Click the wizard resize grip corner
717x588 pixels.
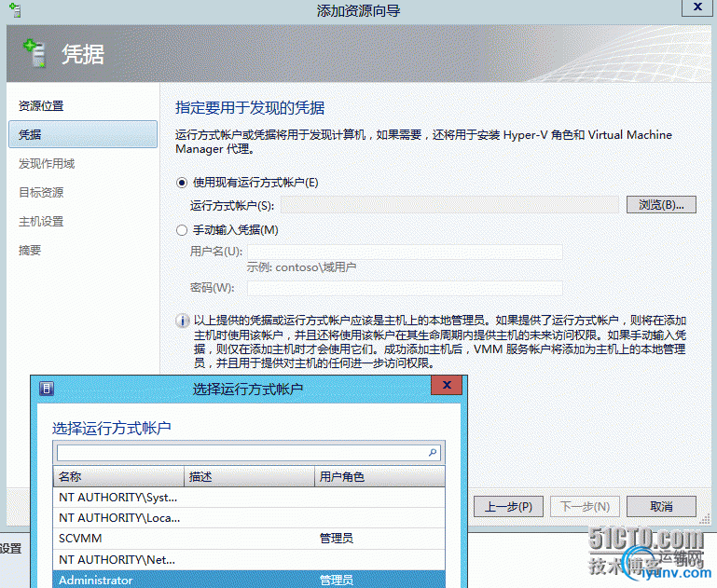pos(705,519)
